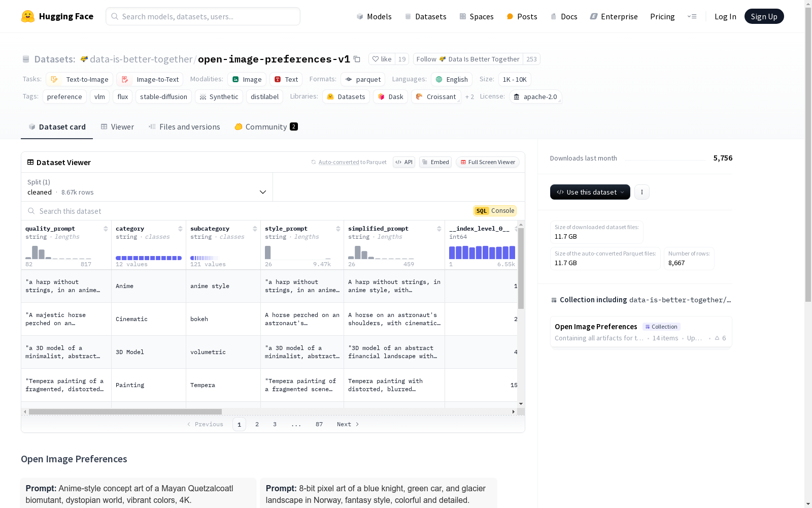Open the Full Screen Viewer
This screenshot has width=812, height=508.
click(488, 162)
